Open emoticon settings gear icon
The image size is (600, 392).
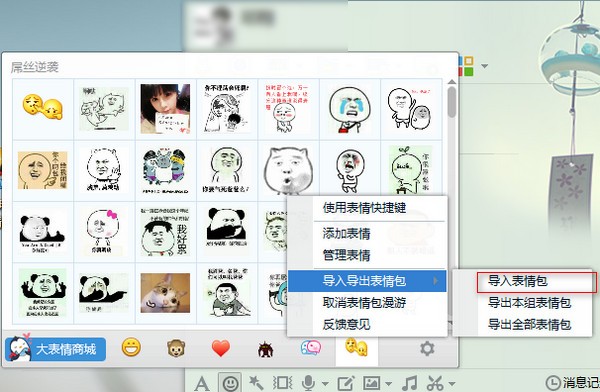pyautogui.click(x=427, y=349)
